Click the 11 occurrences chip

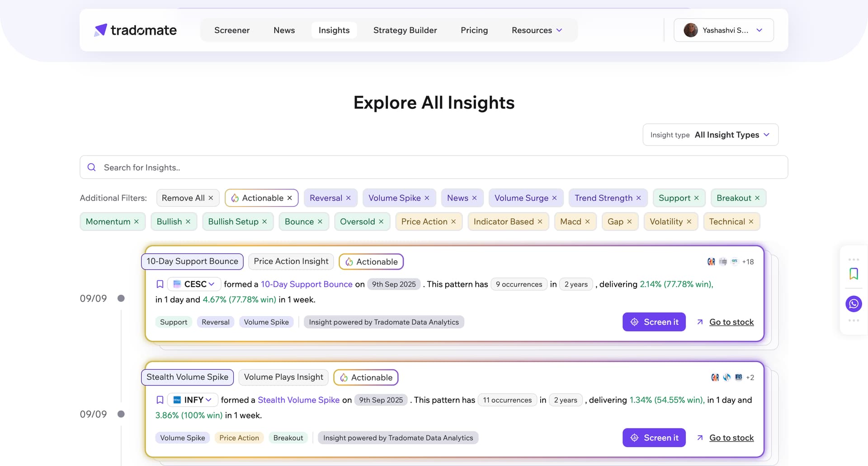(x=507, y=400)
